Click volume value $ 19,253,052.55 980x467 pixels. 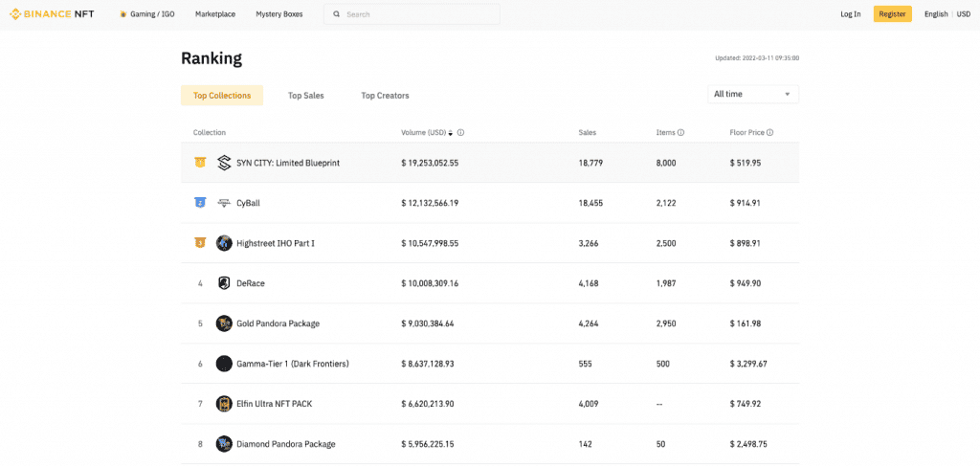pos(430,163)
